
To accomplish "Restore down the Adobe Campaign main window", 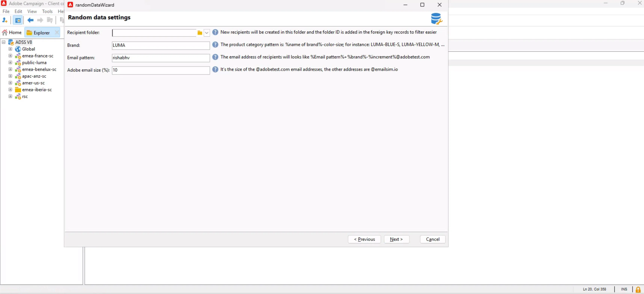I will (x=622, y=3).
